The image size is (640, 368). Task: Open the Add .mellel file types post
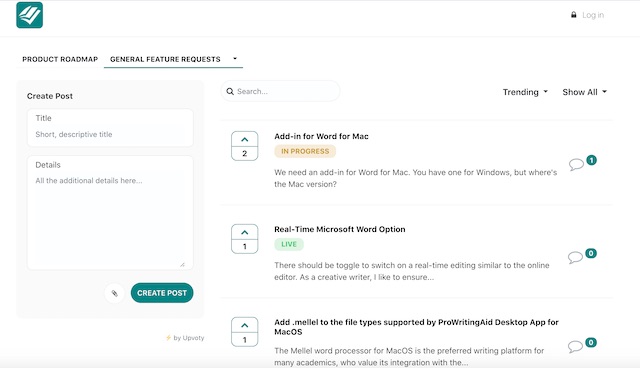click(x=416, y=327)
